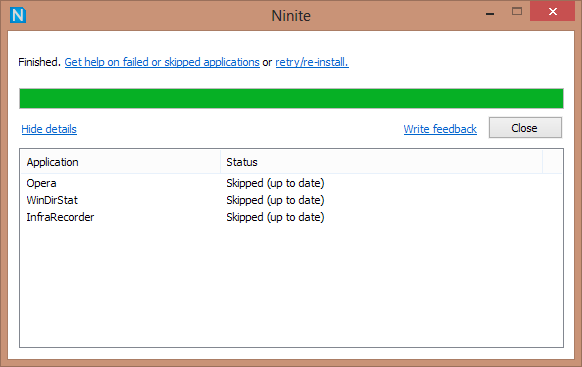Click WinDirStat's Skipped (up to date) status
Image resolution: width=582 pixels, height=367 pixels.
tap(275, 200)
